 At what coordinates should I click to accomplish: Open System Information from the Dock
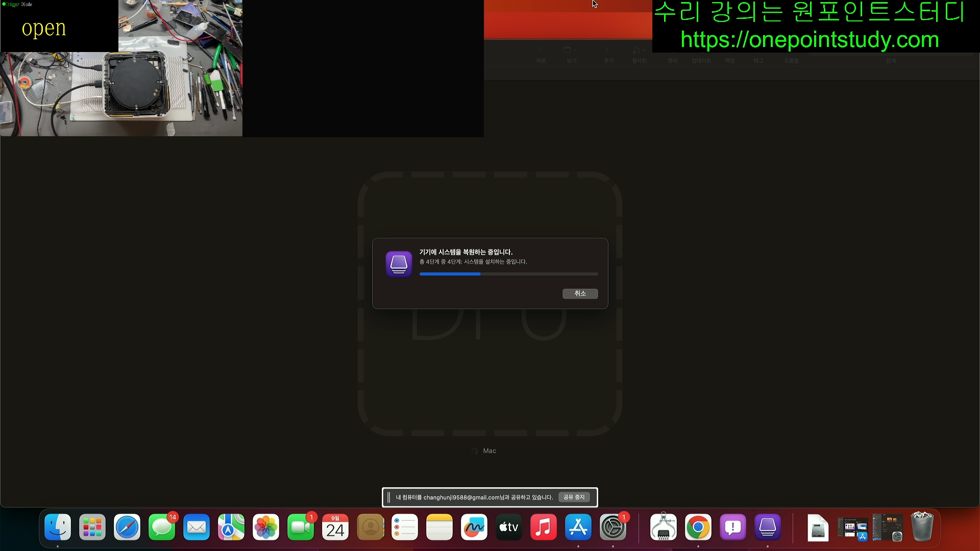[663, 527]
